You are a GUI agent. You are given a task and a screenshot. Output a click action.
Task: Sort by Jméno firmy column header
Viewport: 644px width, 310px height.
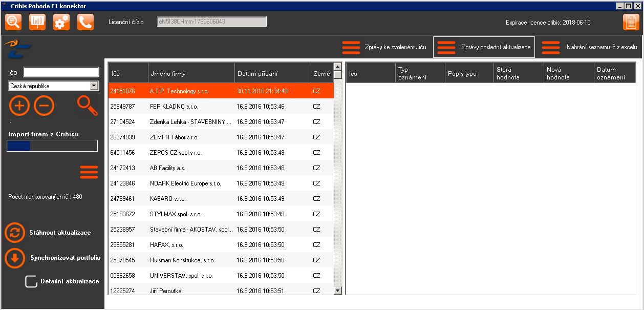click(x=191, y=73)
